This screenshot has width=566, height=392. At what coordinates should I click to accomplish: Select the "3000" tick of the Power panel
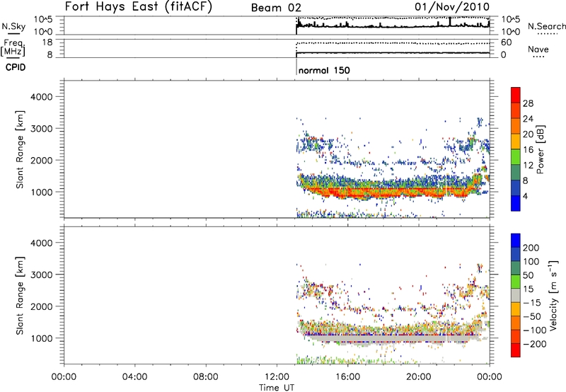pos(42,129)
